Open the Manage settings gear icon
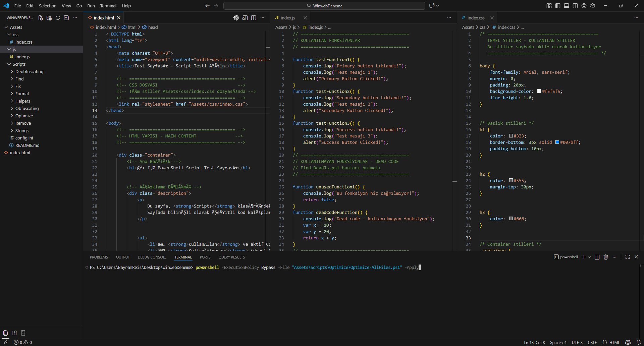Image resolution: width=644 pixels, height=346 pixels. click(x=593, y=6)
